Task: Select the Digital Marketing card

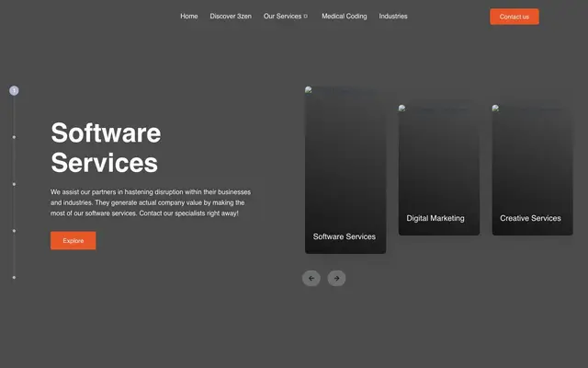Action: coord(439,170)
